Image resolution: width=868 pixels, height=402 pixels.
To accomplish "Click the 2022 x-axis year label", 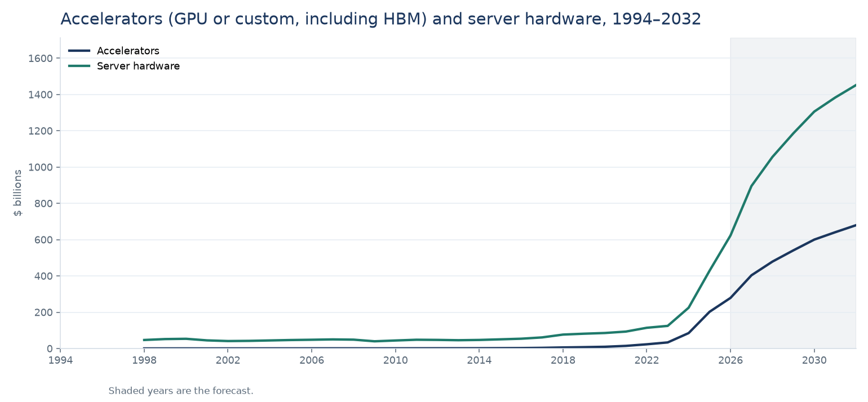I will [646, 359].
